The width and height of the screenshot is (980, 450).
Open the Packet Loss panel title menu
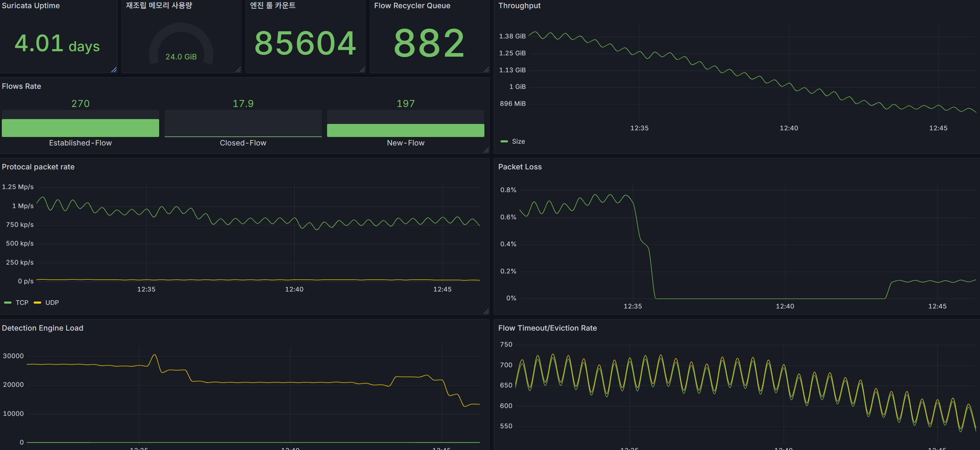click(520, 167)
